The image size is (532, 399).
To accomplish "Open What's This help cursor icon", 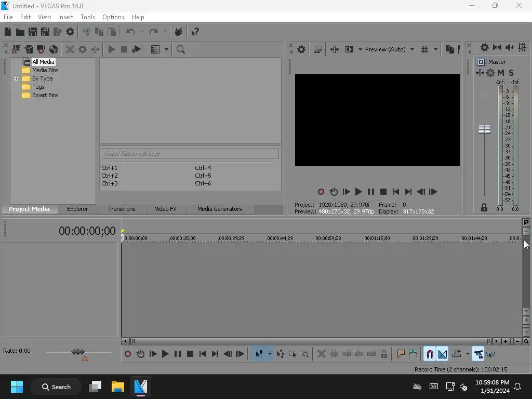I will pyautogui.click(x=195, y=32).
